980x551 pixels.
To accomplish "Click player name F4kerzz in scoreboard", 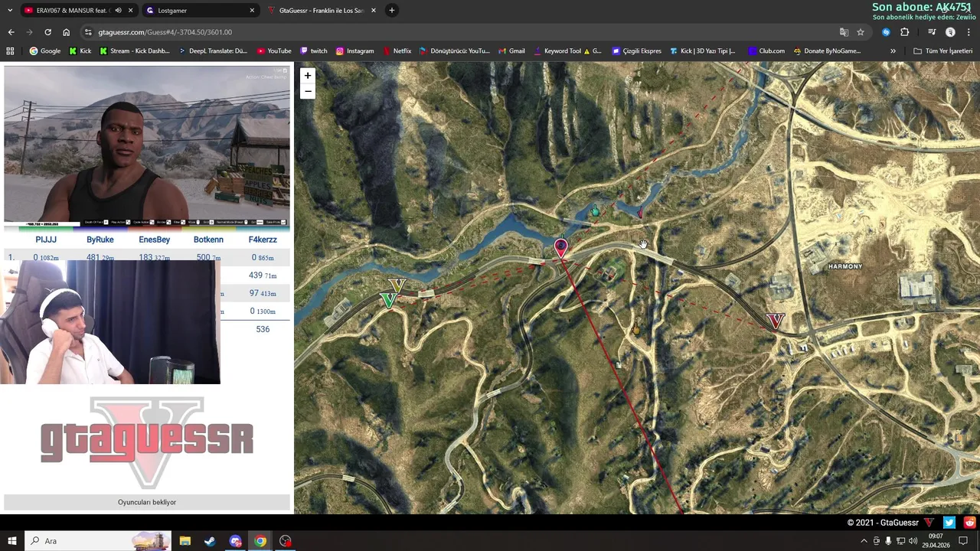I will tap(263, 240).
